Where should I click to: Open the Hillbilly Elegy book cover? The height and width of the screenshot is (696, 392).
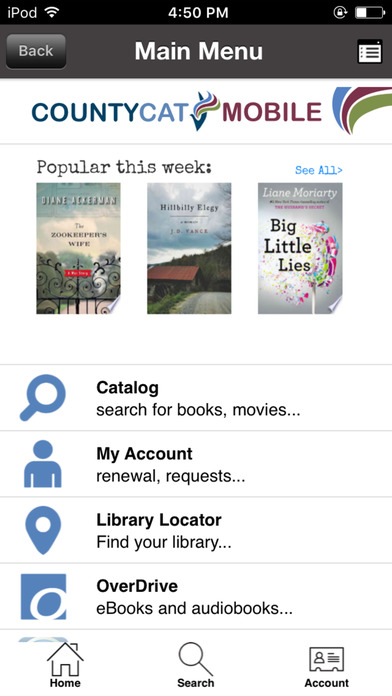(x=189, y=249)
